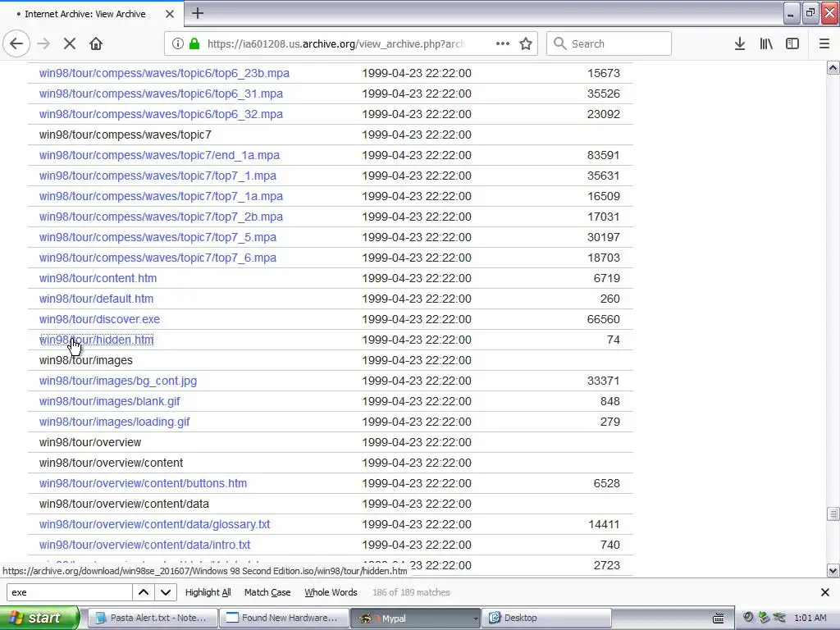Click the Mypal taskbar button
840x630 pixels.
click(x=414, y=618)
